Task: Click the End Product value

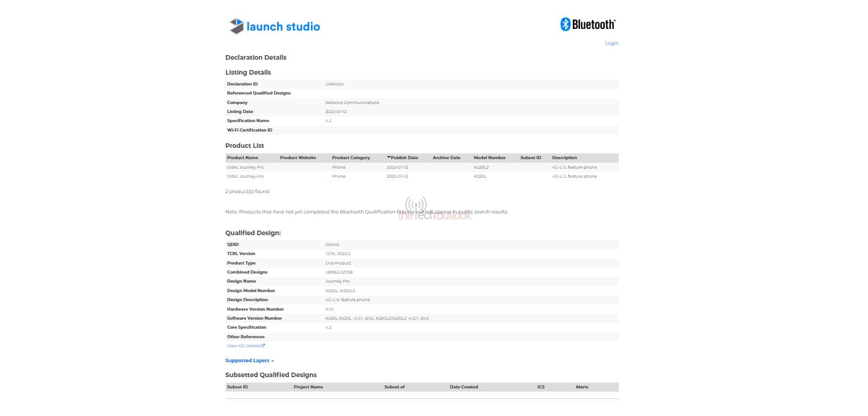Action: click(338, 263)
